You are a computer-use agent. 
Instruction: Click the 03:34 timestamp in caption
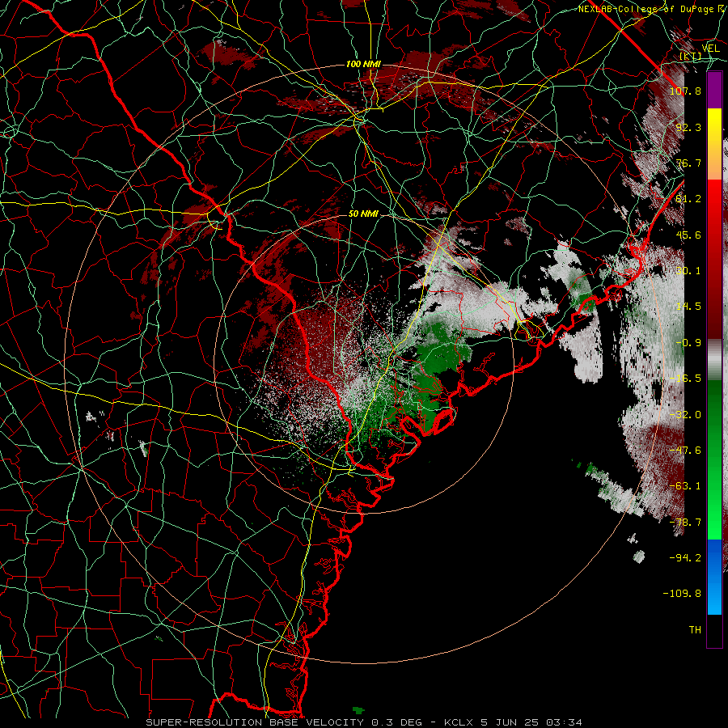click(x=564, y=722)
